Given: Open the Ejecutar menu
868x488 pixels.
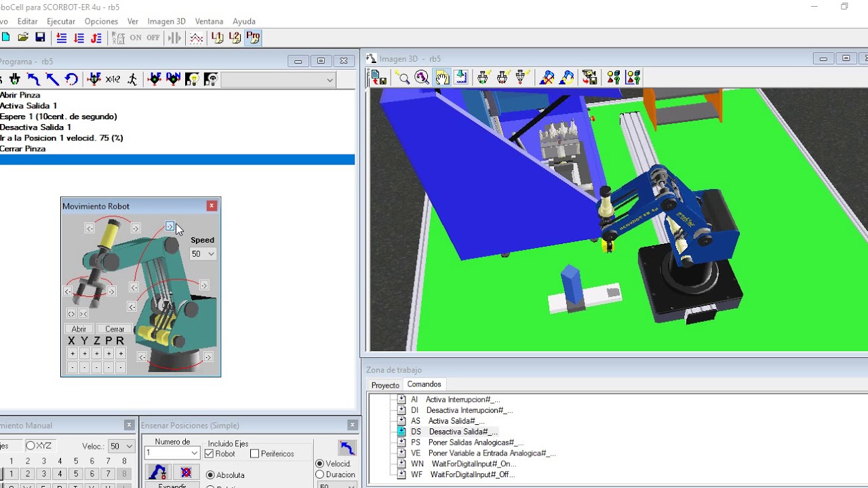Looking at the screenshot, I should click(x=61, y=22).
